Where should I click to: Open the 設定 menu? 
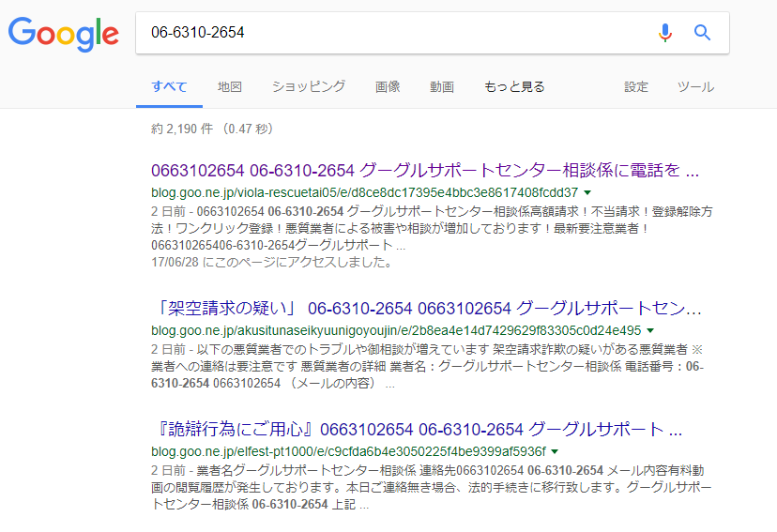pyautogui.click(x=636, y=86)
